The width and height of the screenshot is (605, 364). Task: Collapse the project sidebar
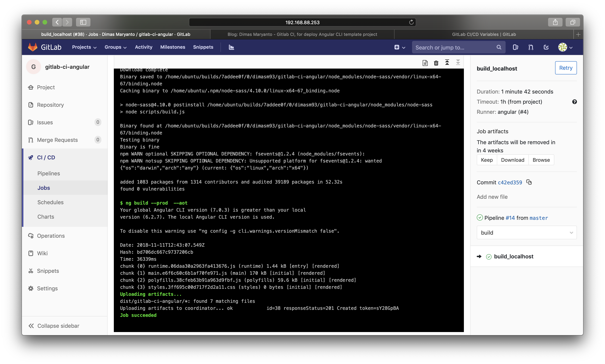pyautogui.click(x=54, y=326)
